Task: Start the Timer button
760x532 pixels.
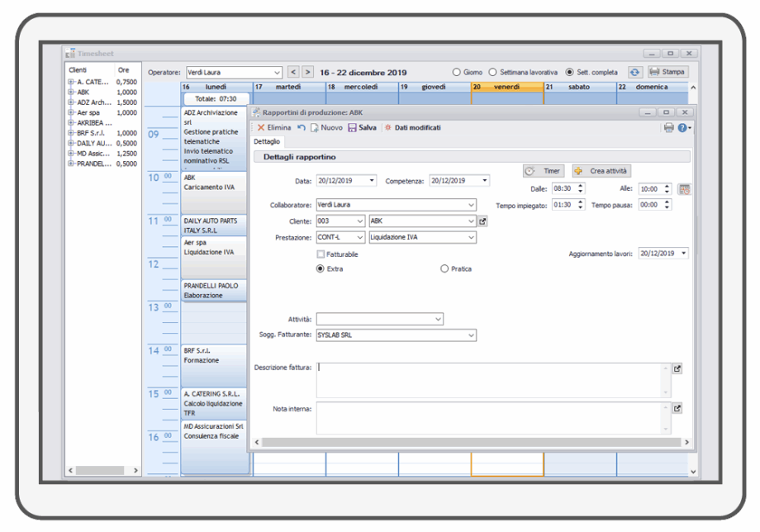Action: [544, 171]
